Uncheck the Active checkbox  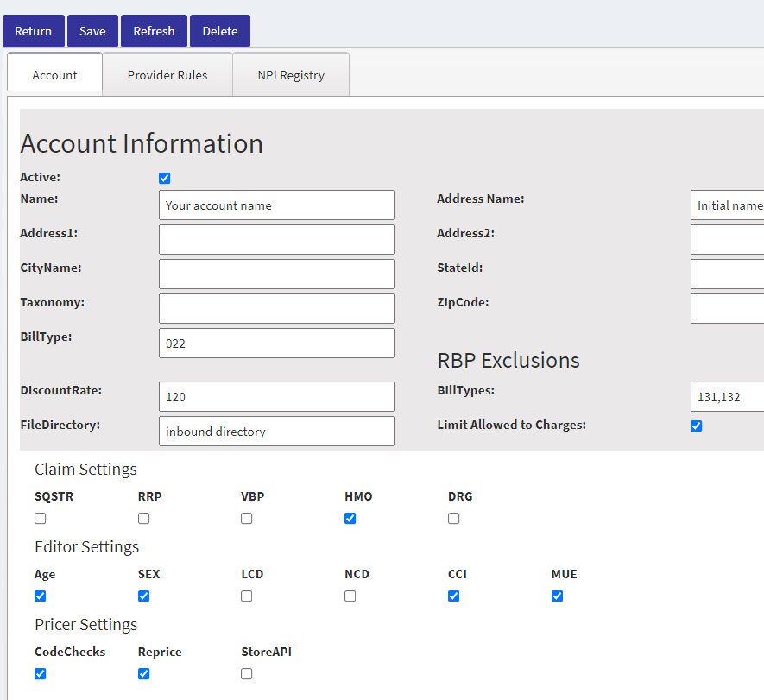coord(165,179)
